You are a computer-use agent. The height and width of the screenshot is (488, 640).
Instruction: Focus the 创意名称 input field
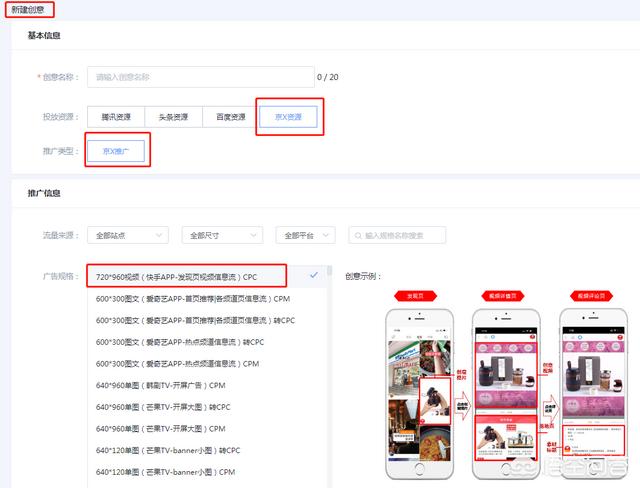click(200, 77)
